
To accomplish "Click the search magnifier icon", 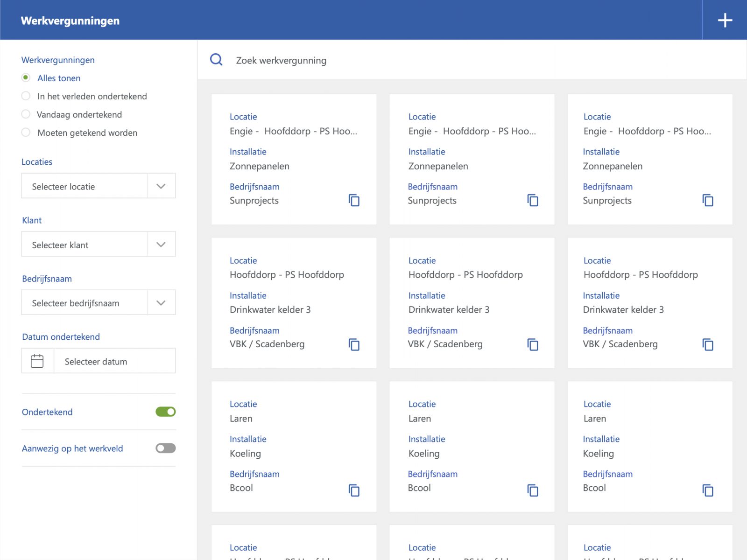I will pyautogui.click(x=216, y=60).
